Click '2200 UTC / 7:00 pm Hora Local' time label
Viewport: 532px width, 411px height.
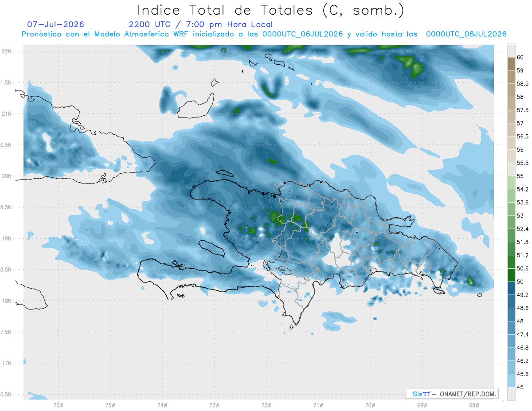point(201,25)
